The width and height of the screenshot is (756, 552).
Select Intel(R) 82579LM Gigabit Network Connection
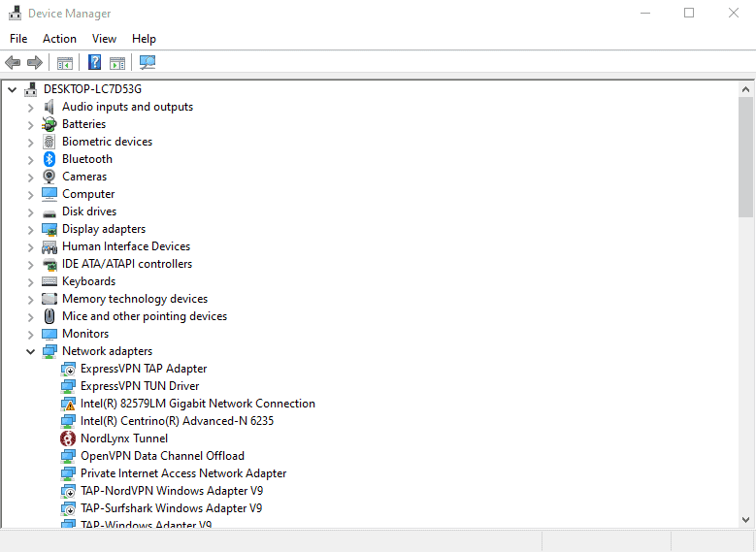pos(197,404)
